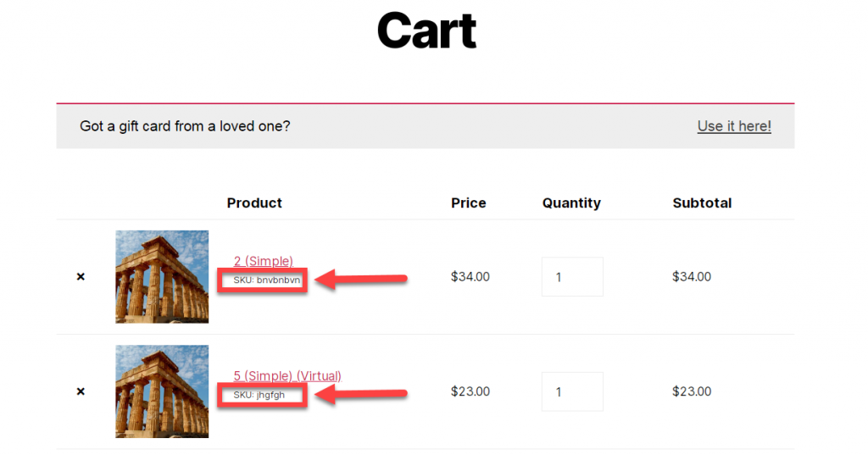This screenshot has height=455, width=868.
Task: Click the Use it here! gift card link
Action: (734, 126)
